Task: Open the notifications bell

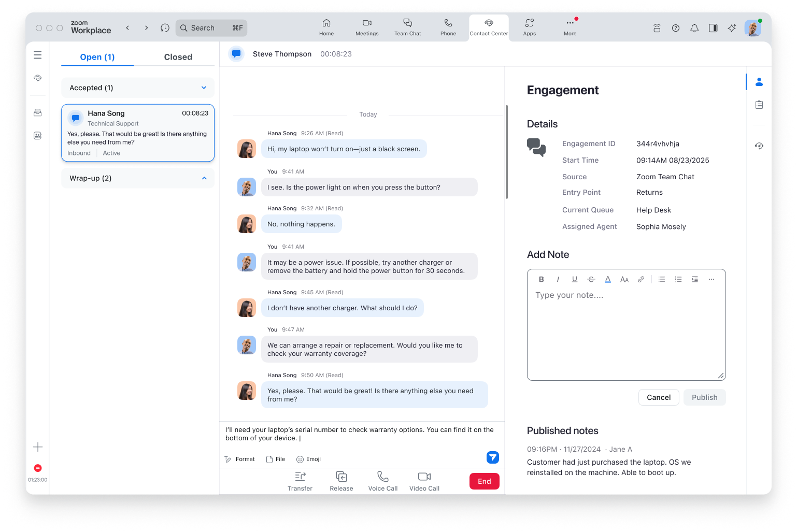Action: 694,28
